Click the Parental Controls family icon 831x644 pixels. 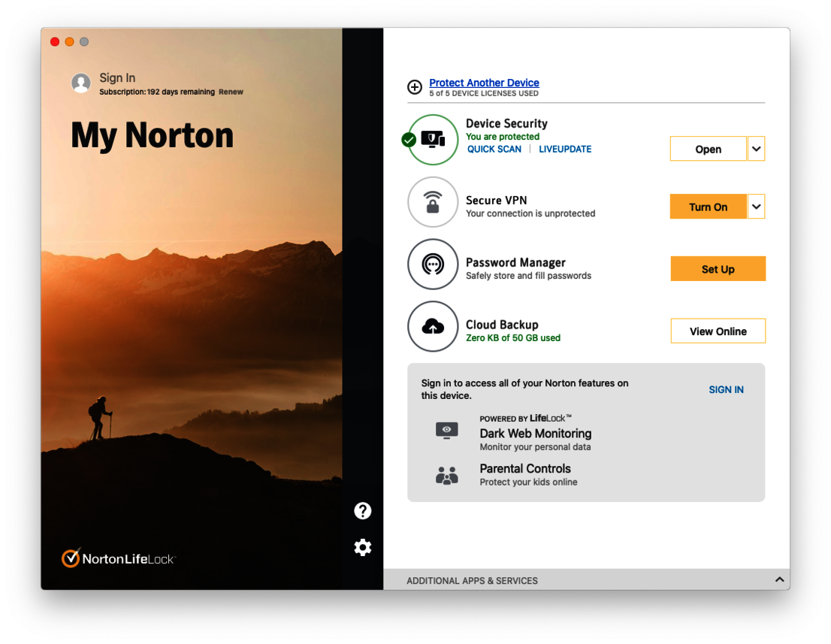tap(447, 475)
